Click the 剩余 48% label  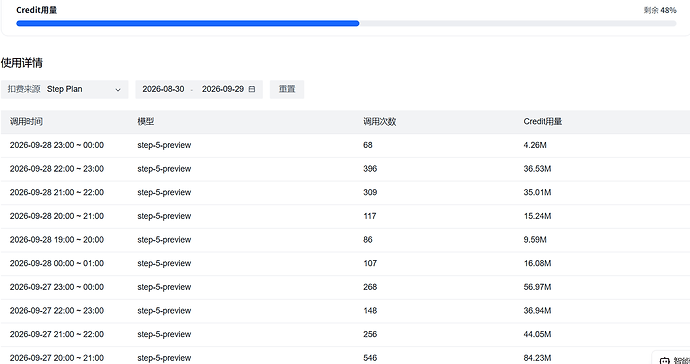[660, 10]
